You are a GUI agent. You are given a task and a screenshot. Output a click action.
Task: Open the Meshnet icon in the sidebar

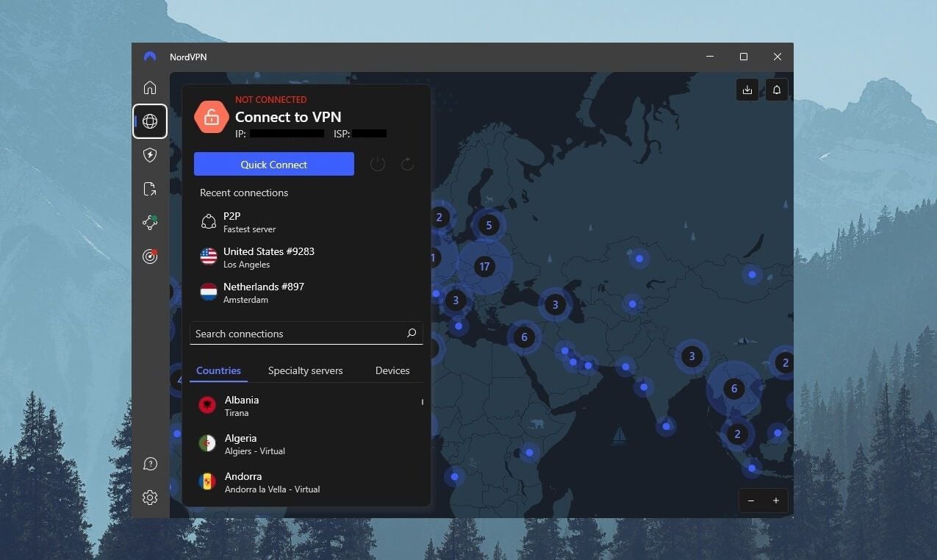click(150, 223)
